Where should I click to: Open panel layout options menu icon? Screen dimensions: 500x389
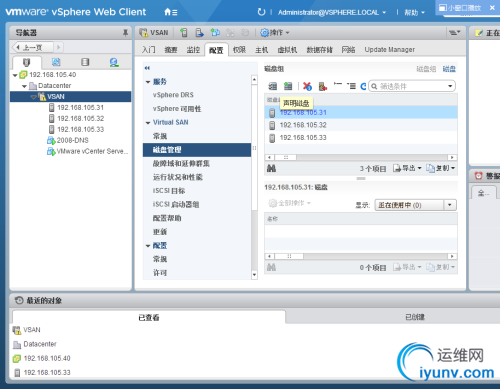(x=454, y=33)
